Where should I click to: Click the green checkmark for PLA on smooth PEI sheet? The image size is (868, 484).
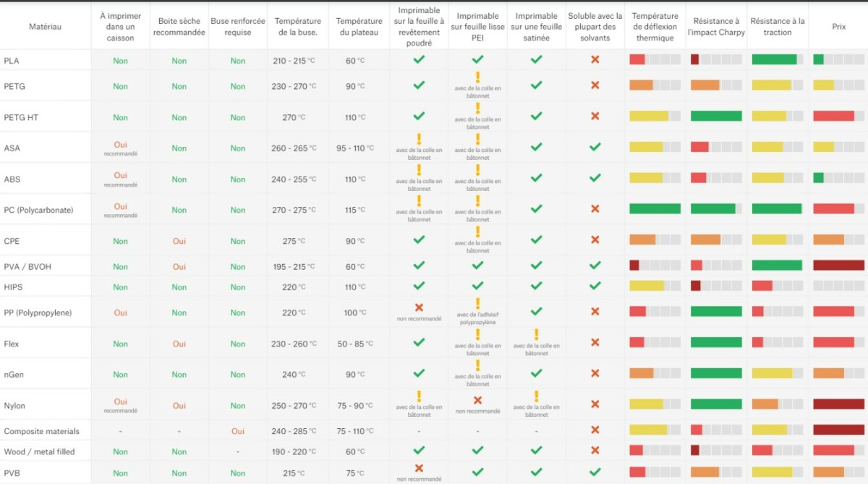coord(477,59)
